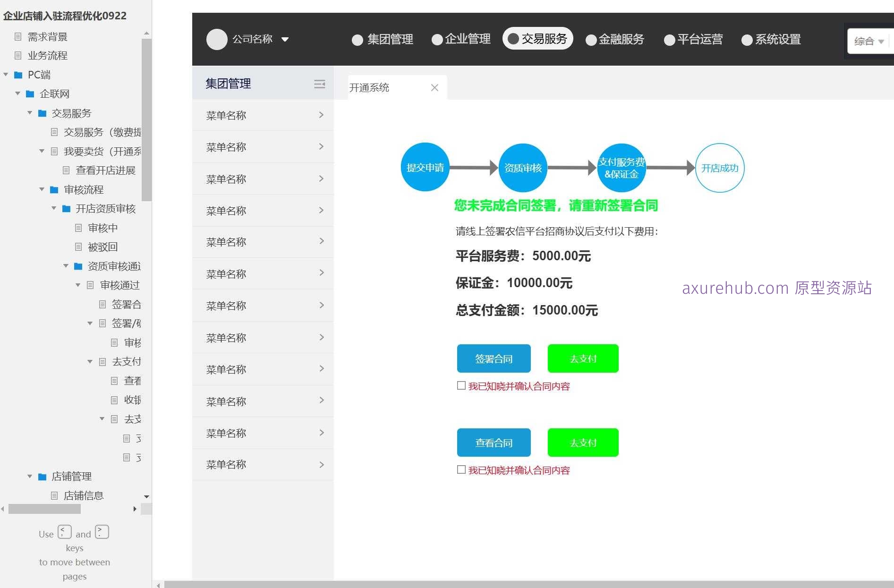Select the 金融服务 nav radio
The height and width of the screenshot is (588, 894).
[591, 40]
